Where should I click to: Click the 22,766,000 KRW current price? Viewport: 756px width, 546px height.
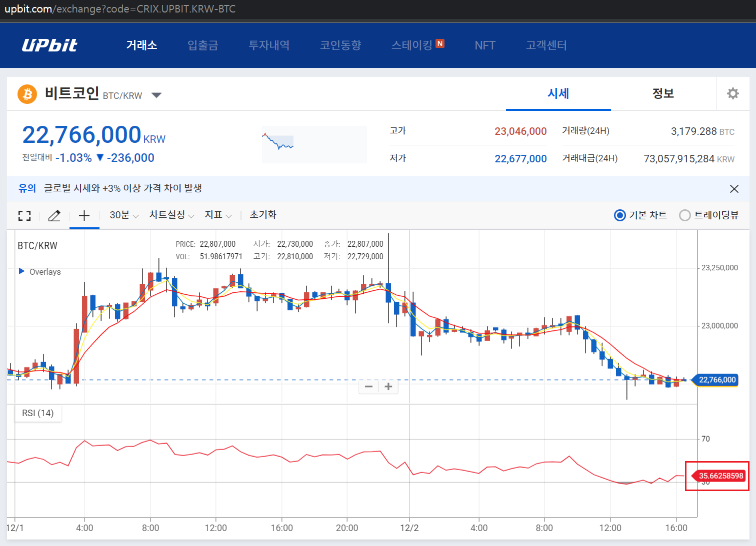point(94,135)
